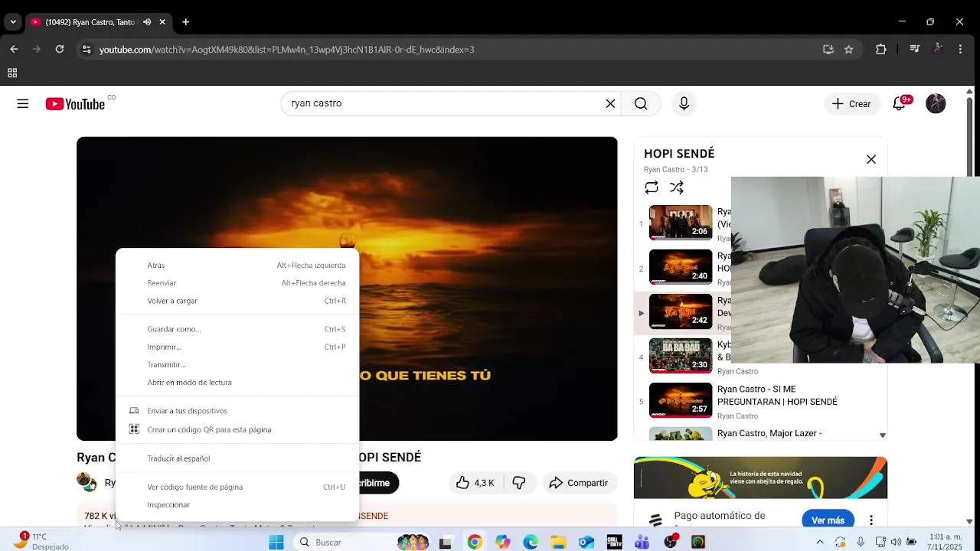Choose Guardar como... in the context menu
Viewport: 980px width, 551px height.
[237, 329]
